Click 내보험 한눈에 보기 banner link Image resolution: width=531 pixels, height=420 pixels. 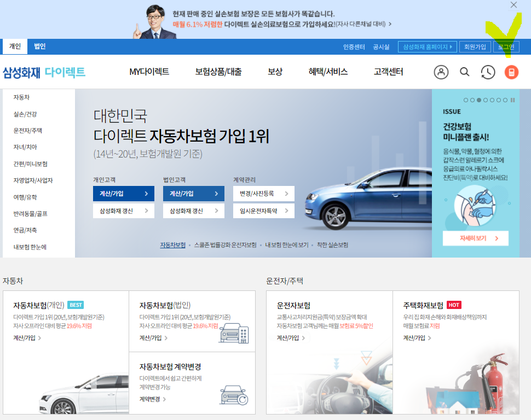click(286, 245)
